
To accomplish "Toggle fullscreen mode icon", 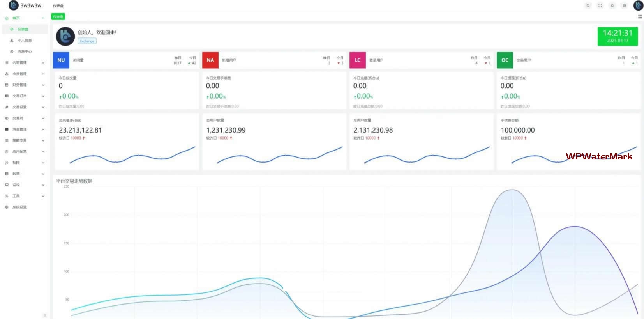I will [600, 5].
